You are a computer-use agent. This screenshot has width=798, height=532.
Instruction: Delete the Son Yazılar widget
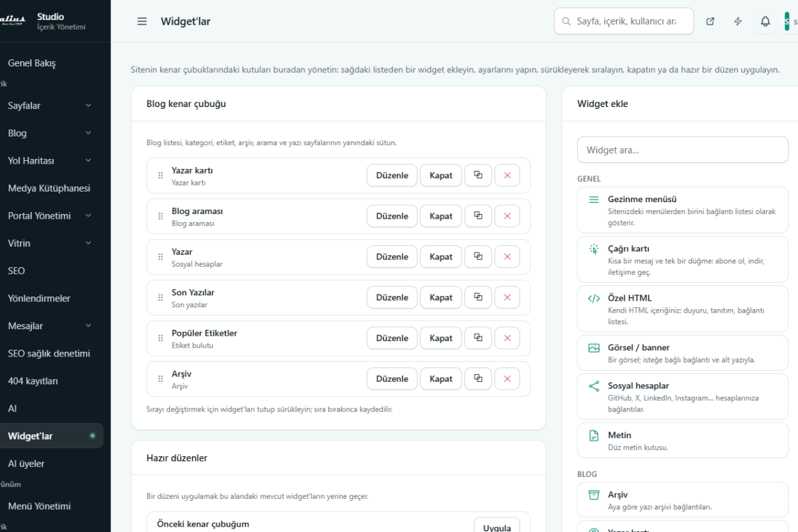coord(507,297)
